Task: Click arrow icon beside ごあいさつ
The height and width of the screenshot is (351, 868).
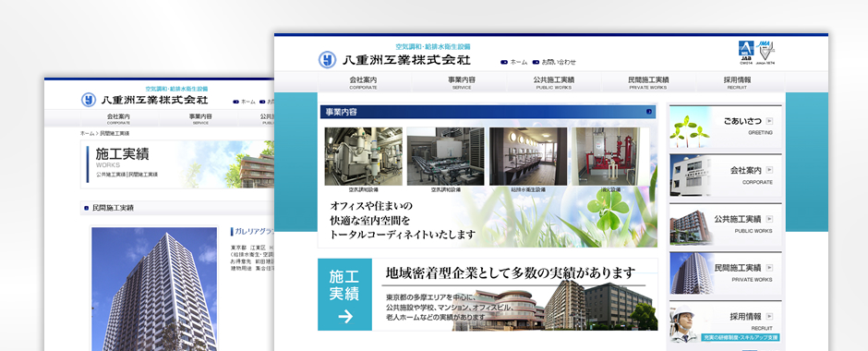Action: coord(769,121)
